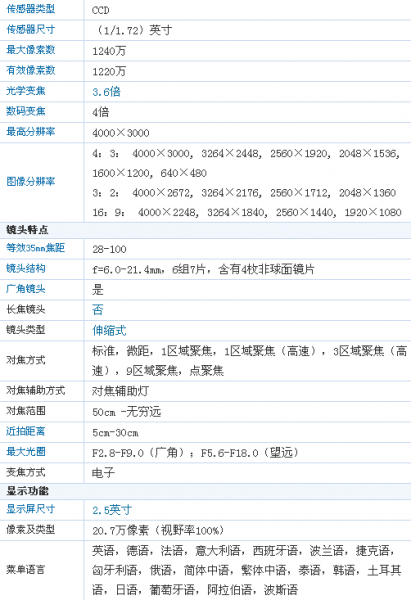Open the 最大光圈 link
Screen dimensions: 411x600
coord(26,452)
